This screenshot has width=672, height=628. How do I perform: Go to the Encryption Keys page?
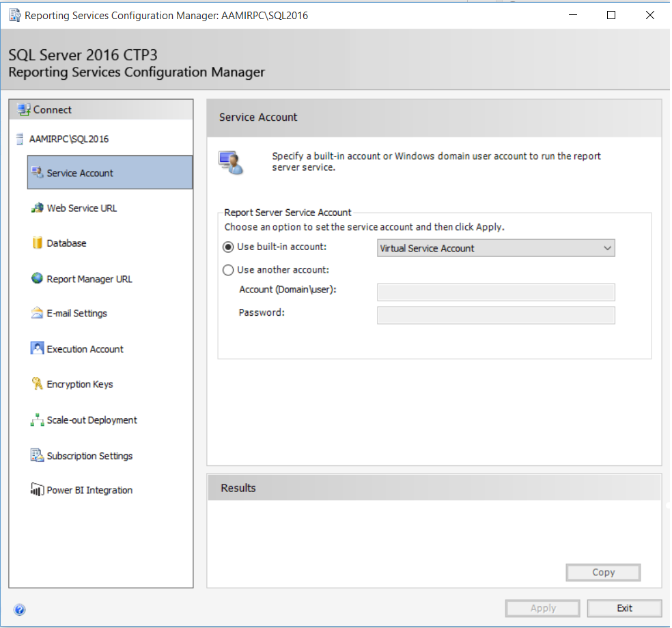click(80, 384)
